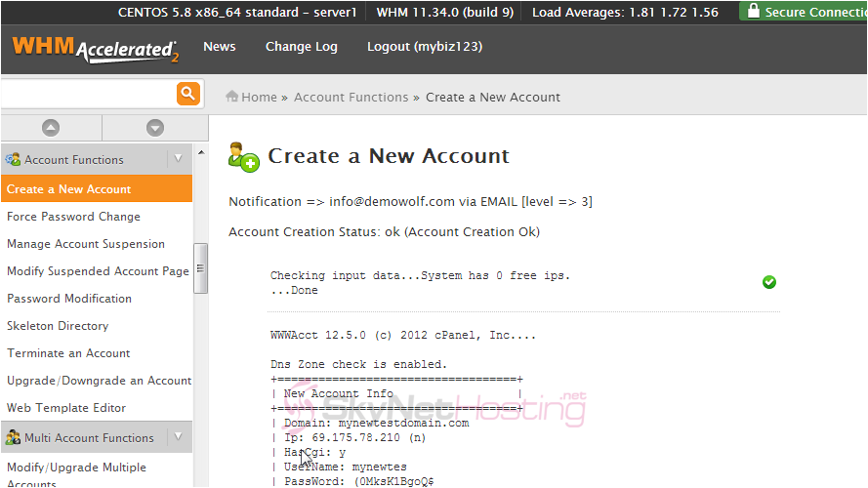Open Skeleton Directory
This screenshot has height=488, width=868.
[58, 326]
